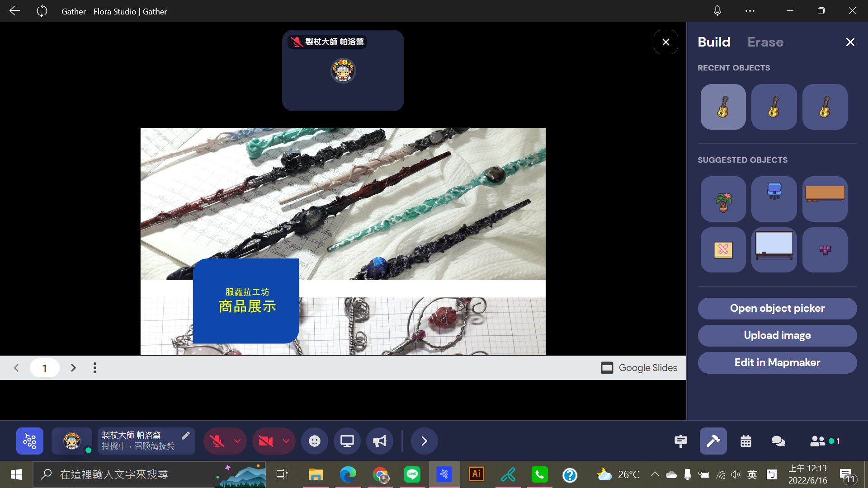The height and width of the screenshot is (488, 868).
Task: Open File Explorer from taskbar
Action: tap(316, 474)
